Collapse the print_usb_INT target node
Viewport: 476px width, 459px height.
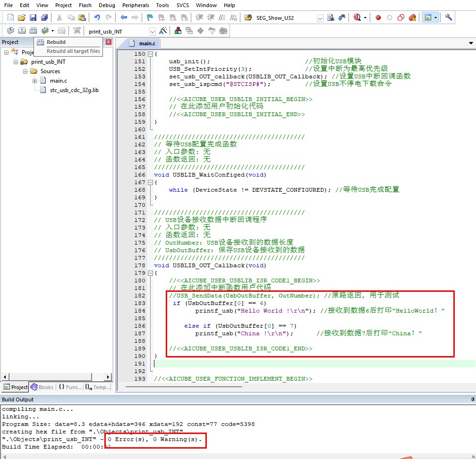[x=16, y=62]
